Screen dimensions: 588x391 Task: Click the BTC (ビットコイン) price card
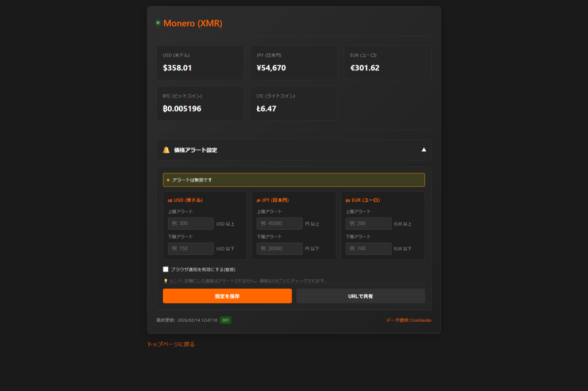(200, 103)
